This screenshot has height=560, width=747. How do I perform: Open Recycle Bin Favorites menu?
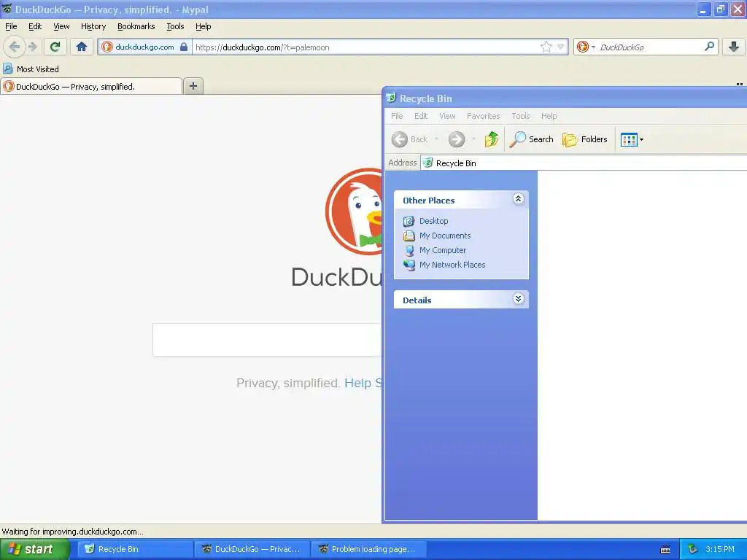coord(483,116)
